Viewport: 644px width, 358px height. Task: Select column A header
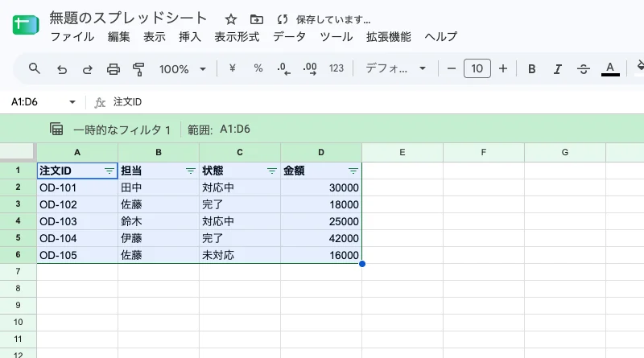point(77,152)
